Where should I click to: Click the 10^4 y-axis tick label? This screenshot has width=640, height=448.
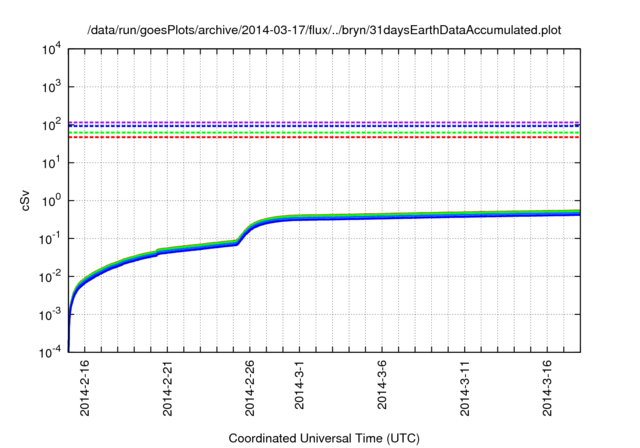[x=51, y=49]
